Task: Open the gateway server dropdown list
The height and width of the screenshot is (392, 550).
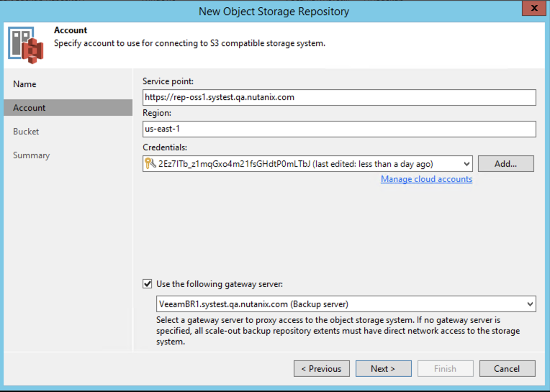Action: tap(530, 304)
